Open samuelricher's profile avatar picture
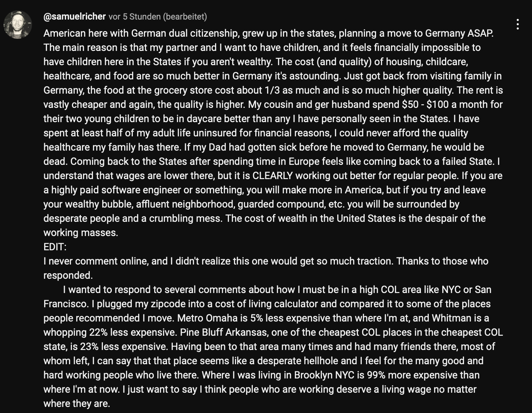Viewport: 532px width, 413px height. tap(17, 25)
